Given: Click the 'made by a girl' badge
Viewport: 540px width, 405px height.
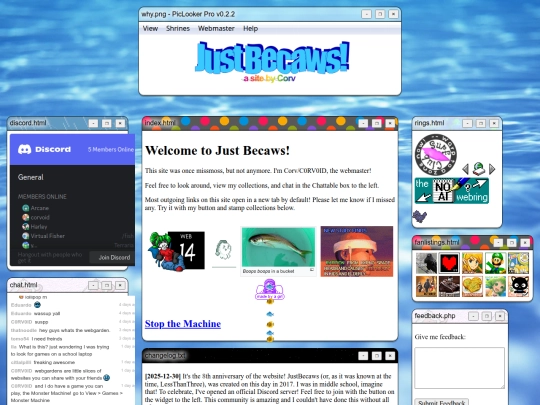Looking at the screenshot, I should click(270, 290).
